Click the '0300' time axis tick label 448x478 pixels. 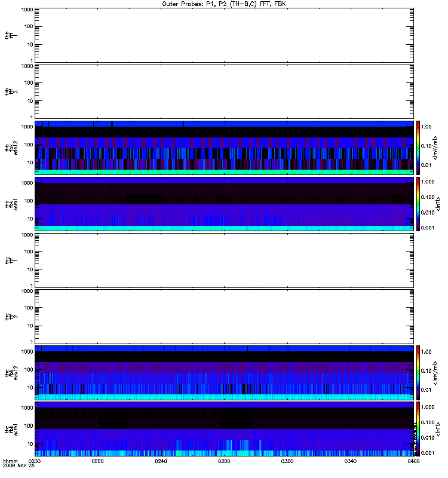(x=224, y=461)
